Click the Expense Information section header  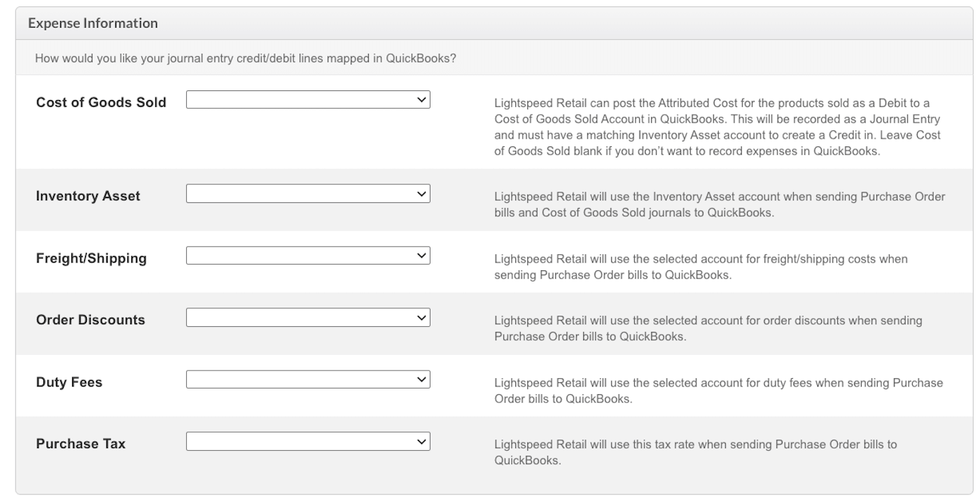click(x=93, y=24)
